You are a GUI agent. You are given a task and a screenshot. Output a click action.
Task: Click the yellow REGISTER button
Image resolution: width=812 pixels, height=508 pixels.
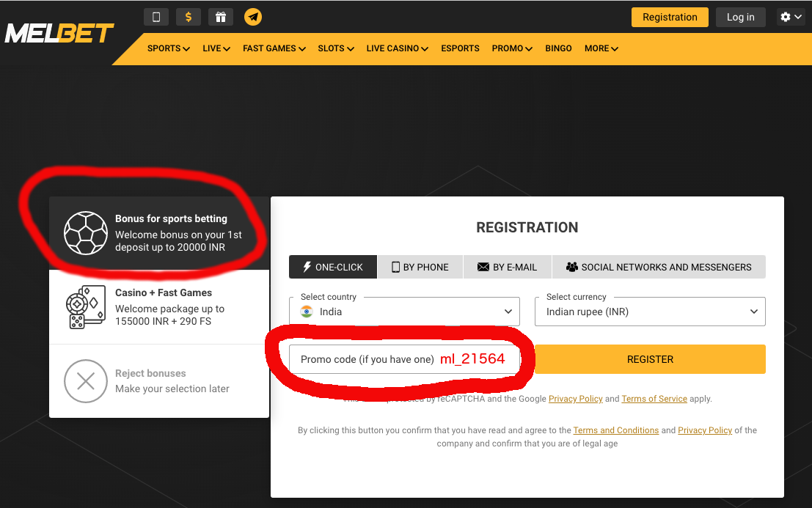pyautogui.click(x=650, y=359)
